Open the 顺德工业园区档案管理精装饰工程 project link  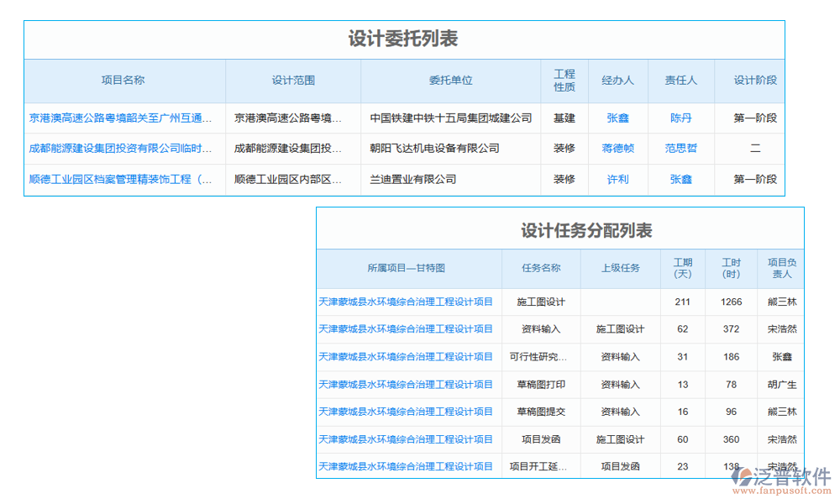pos(121,179)
